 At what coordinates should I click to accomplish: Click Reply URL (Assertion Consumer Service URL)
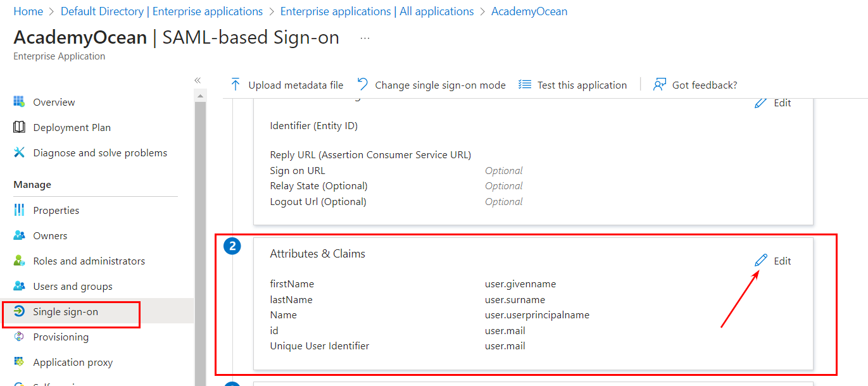(x=370, y=154)
